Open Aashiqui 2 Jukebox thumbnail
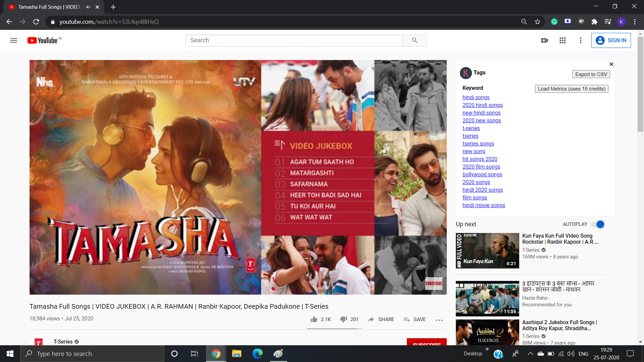 487,333
